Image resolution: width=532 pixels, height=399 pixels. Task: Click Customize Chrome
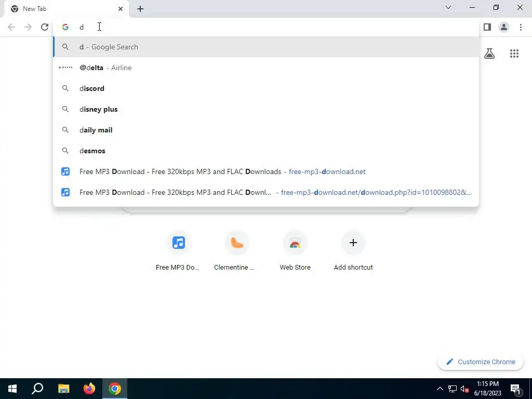480,362
